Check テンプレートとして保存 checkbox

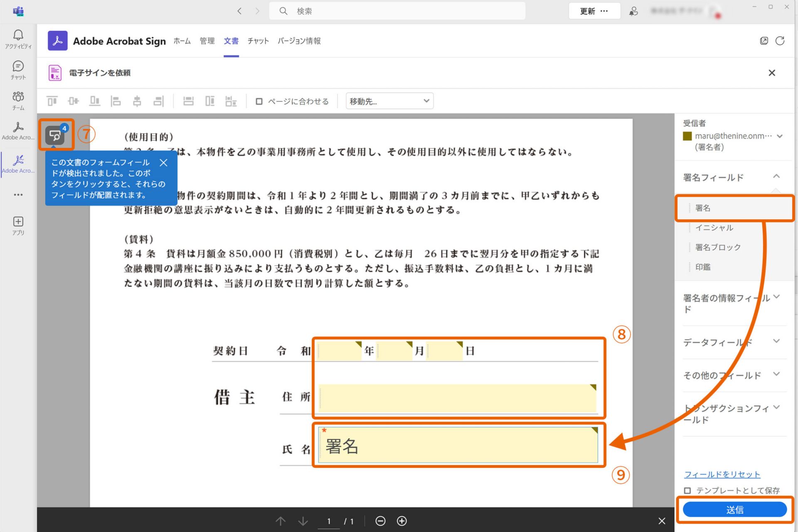point(687,490)
